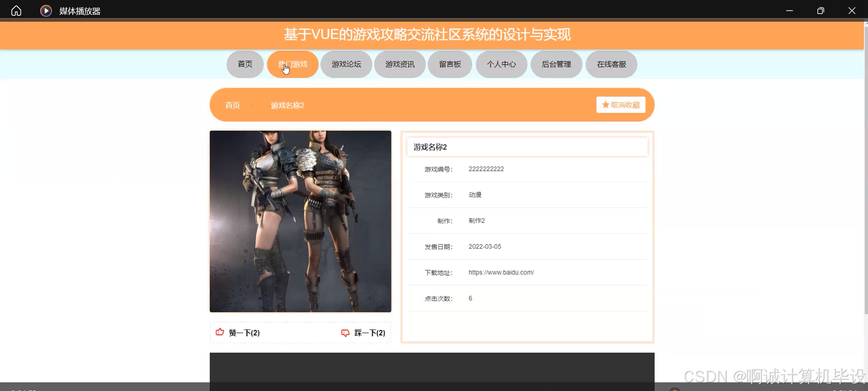
Task: Click the thumbs-up icon
Action: [x=220, y=332]
